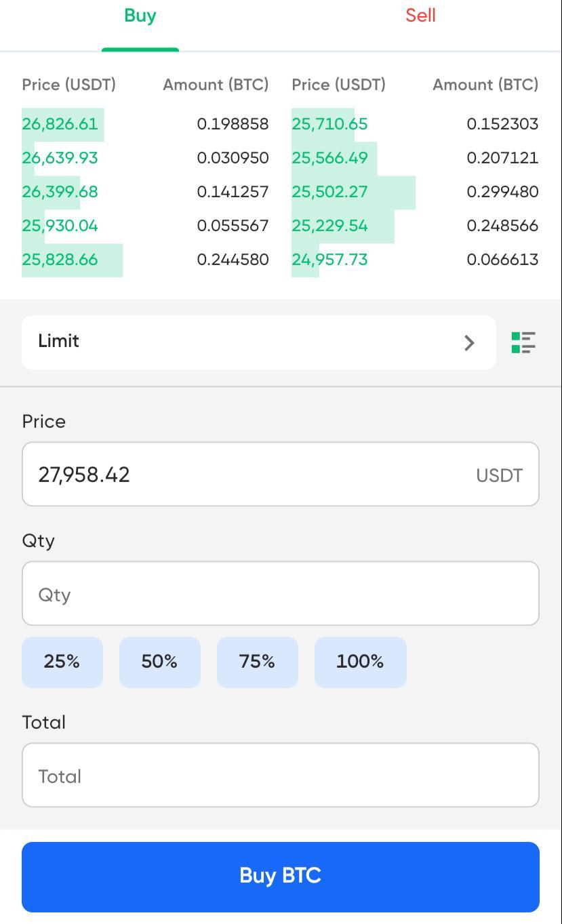Expand the Limit order type chevron
Screen dimensions: 562x924
pyautogui.click(x=469, y=342)
